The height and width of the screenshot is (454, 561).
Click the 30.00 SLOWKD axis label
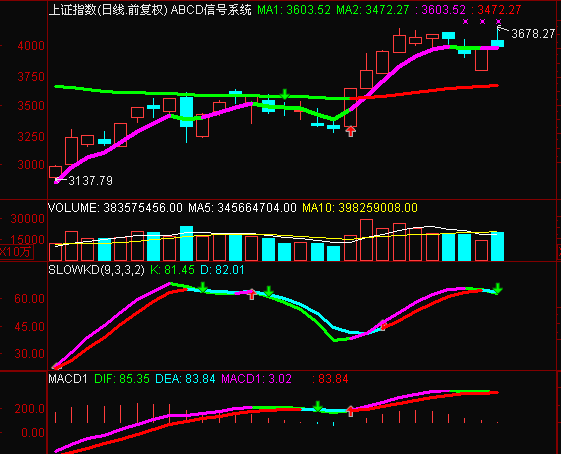pos(29,354)
